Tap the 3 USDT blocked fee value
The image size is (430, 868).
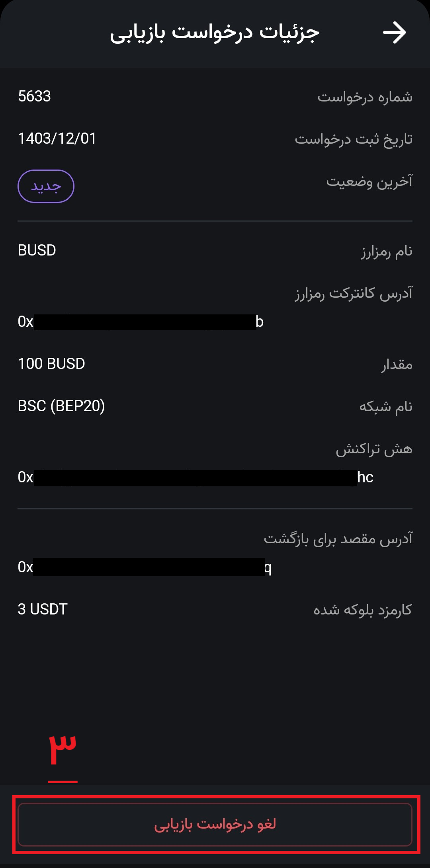[x=43, y=609]
